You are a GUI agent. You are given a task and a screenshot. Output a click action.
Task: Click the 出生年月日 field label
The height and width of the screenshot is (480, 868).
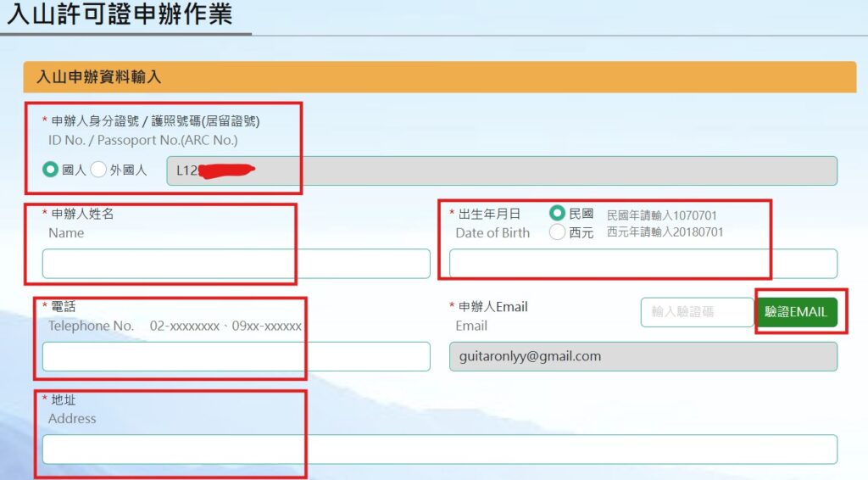pyautogui.click(x=489, y=214)
